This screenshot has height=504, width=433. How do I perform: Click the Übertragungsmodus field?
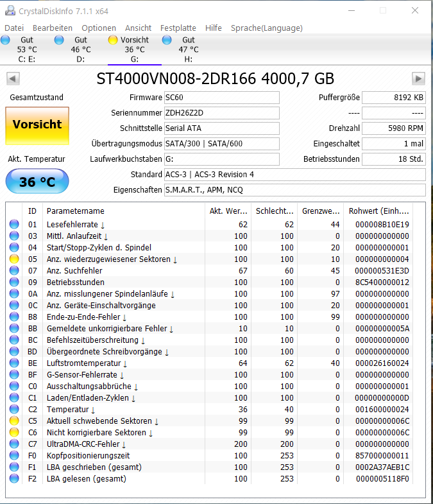pos(222,144)
